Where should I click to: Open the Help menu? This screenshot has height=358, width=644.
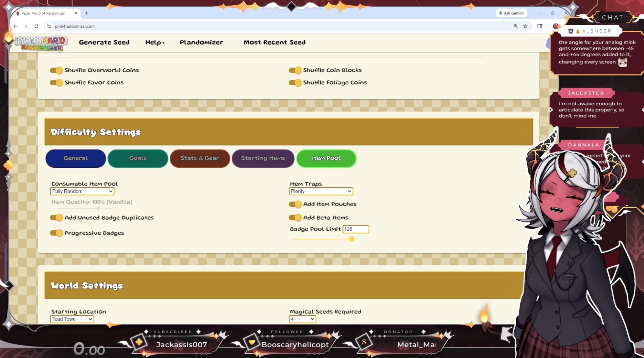(155, 43)
